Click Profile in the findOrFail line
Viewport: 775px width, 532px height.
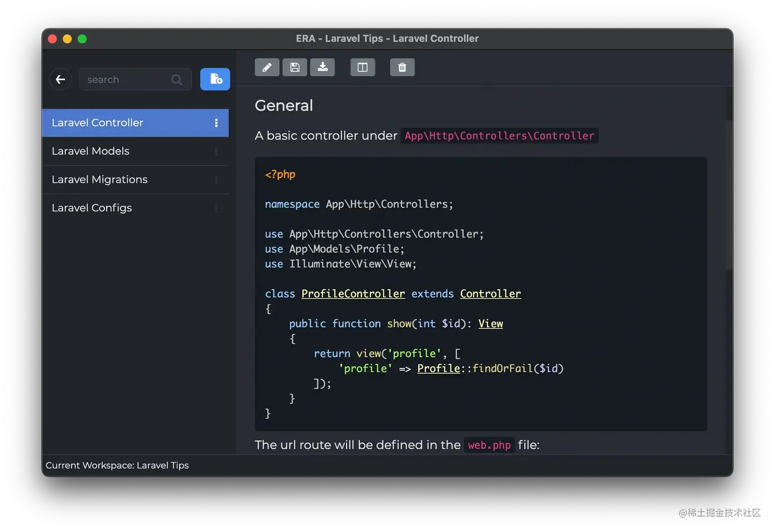(439, 369)
